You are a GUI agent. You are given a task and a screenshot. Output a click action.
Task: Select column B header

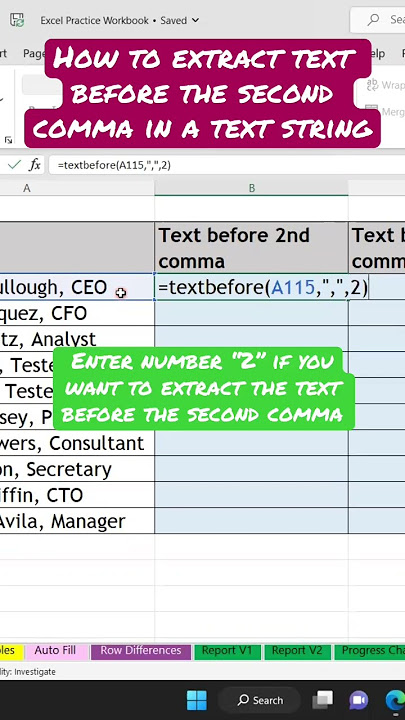251,188
